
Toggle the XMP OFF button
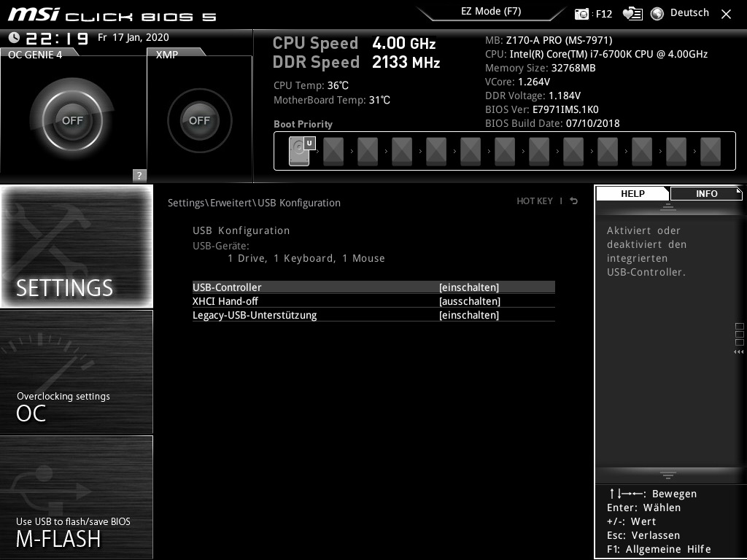[x=200, y=120]
